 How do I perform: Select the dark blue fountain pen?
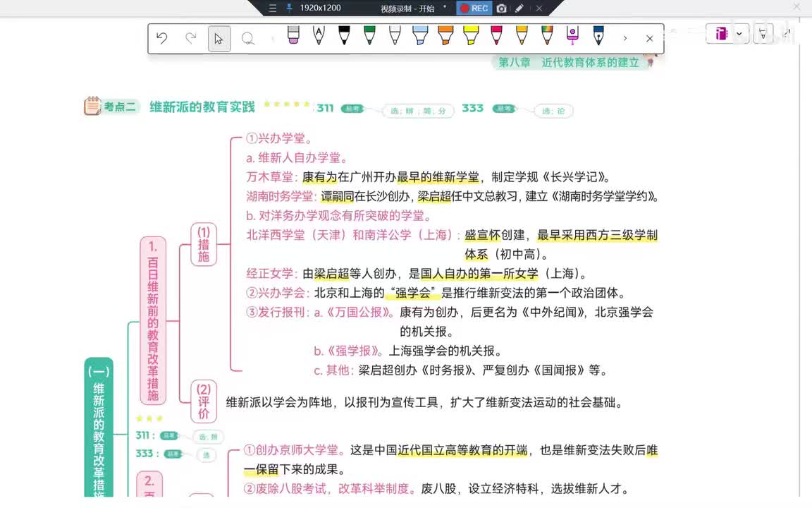tap(598, 35)
